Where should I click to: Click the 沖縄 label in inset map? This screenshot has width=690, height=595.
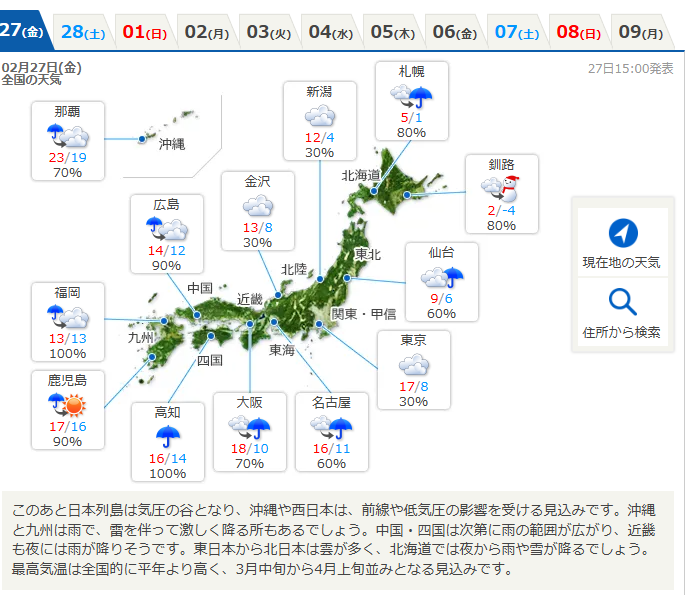[172, 144]
